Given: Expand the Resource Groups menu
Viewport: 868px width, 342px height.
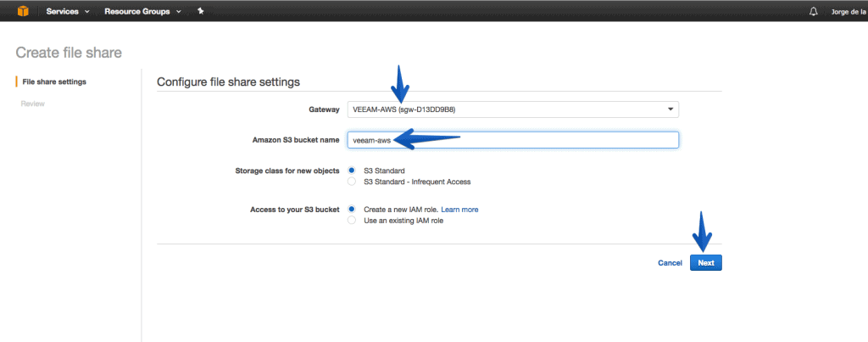Looking at the screenshot, I should pos(142,11).
